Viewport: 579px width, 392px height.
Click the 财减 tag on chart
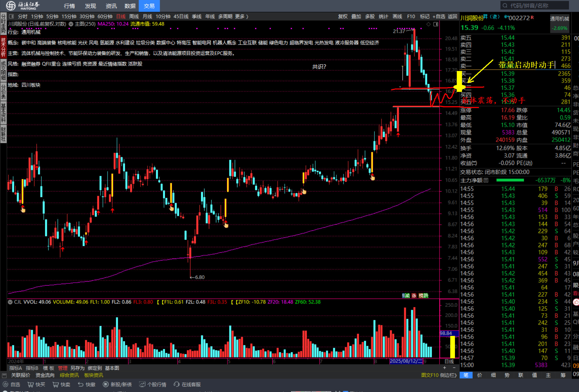click(406, 295)
